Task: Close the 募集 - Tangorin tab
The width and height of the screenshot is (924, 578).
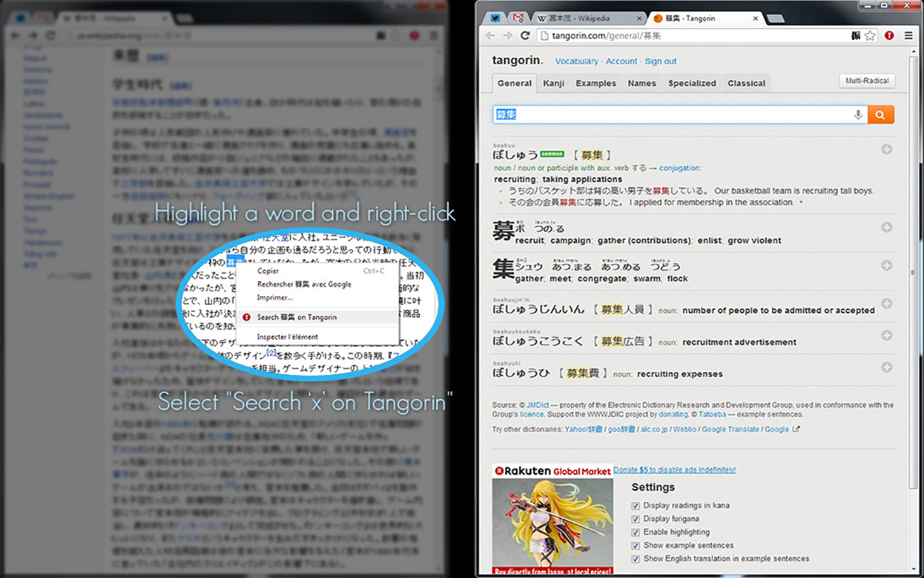Action: point(755,18)
